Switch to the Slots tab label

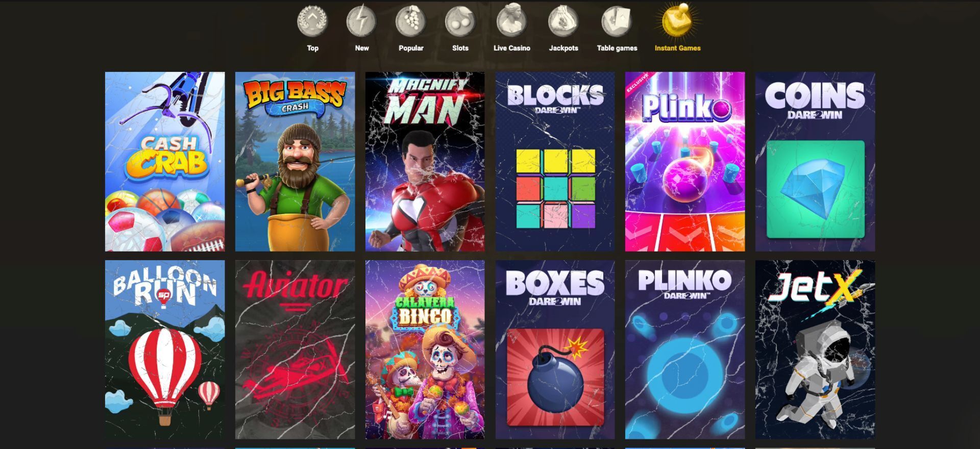460,48
